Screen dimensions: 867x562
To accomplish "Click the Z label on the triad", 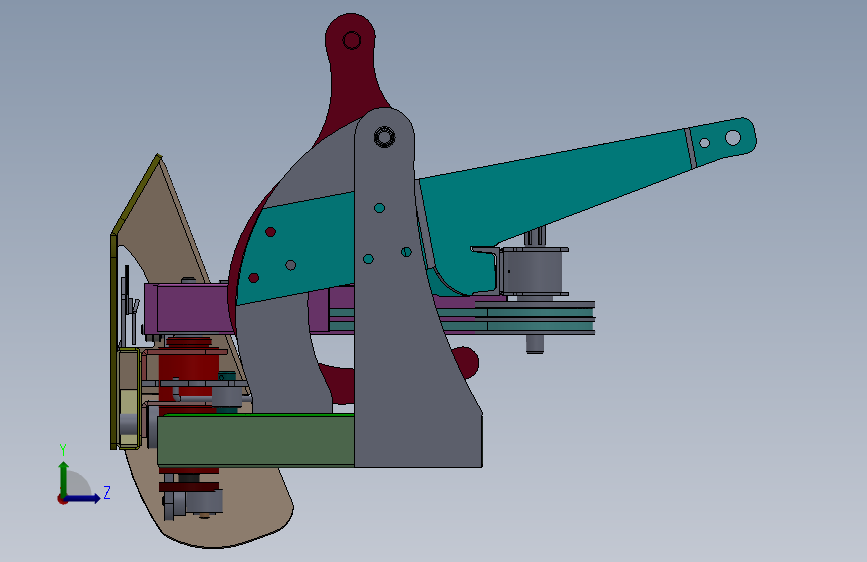I will (x=107, y=492).
